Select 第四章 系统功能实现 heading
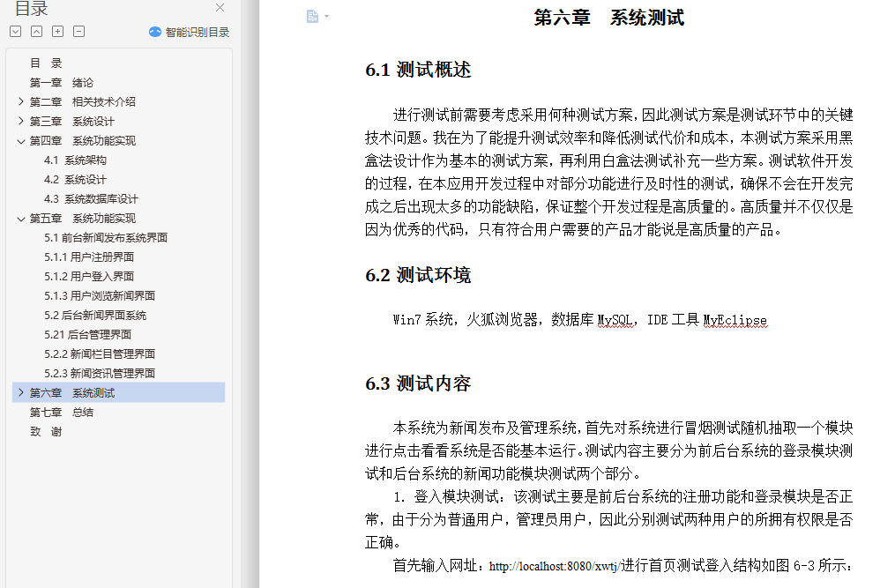The image size is (880, 588). 83,141
